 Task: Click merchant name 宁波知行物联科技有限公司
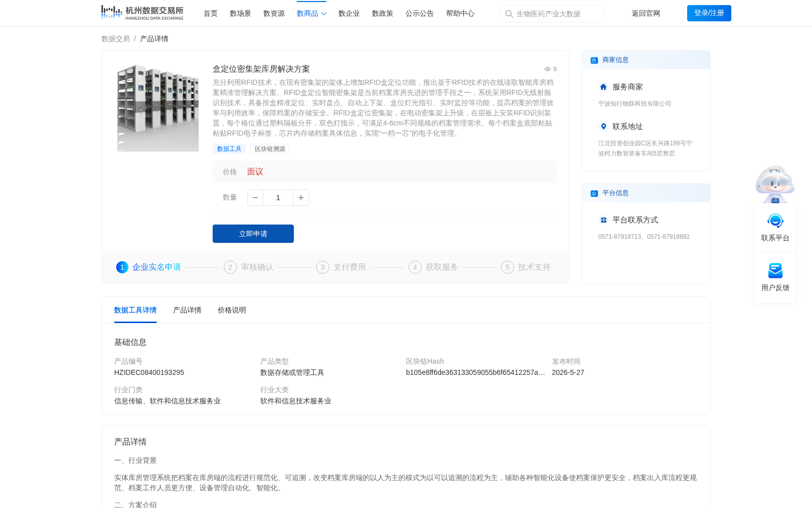[635, 104]
